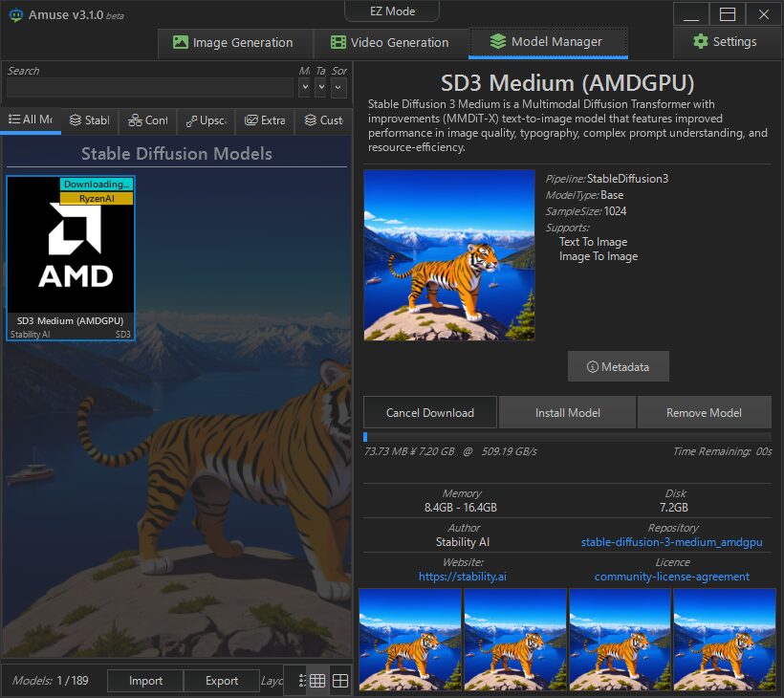Screen dimensions: 784x698
Task: Toggle the RyzenAI badge on the model card
Action: (x=96, y=199)
